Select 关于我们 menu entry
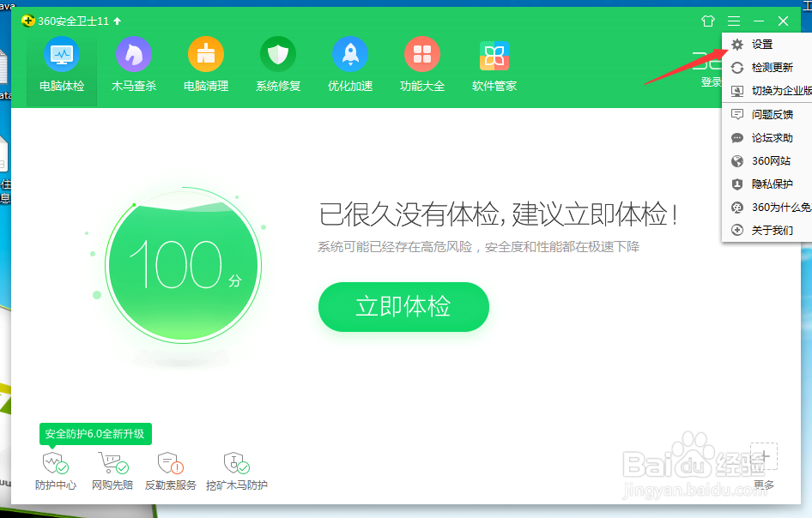Image resolution: width=812 pixels, height=518 pixels. coord(767,231)
